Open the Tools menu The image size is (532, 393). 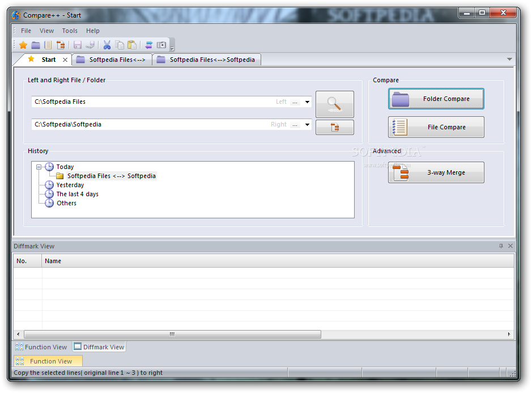(70, 31)
